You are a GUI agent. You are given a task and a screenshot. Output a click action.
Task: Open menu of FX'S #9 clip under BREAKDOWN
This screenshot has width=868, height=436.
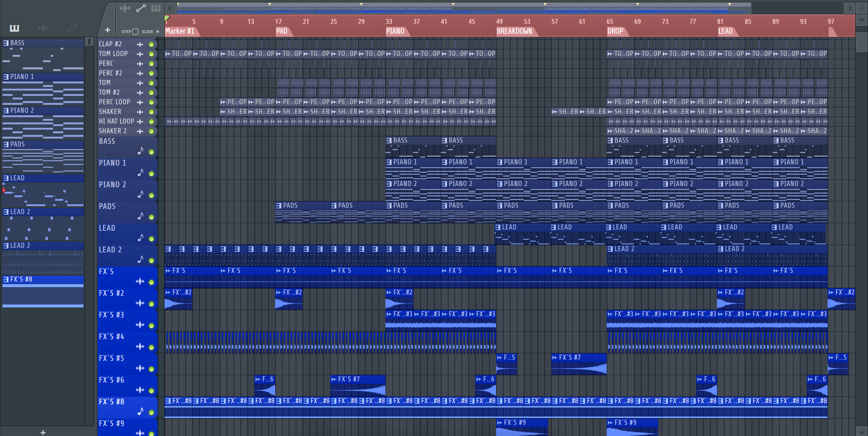pos(500,422)
